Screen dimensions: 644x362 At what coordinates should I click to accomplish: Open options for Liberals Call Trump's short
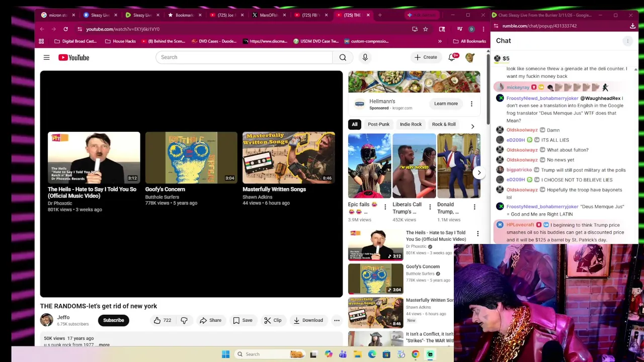tap(430, 207)
